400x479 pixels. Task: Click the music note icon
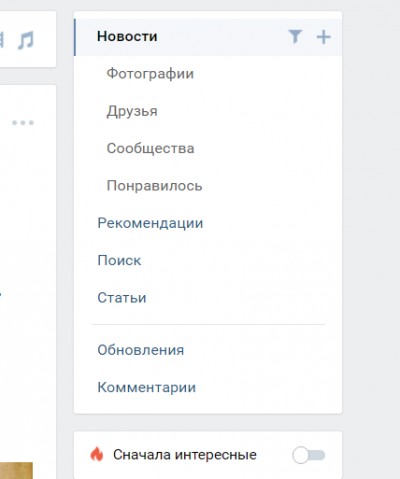[x=26, y=40]
